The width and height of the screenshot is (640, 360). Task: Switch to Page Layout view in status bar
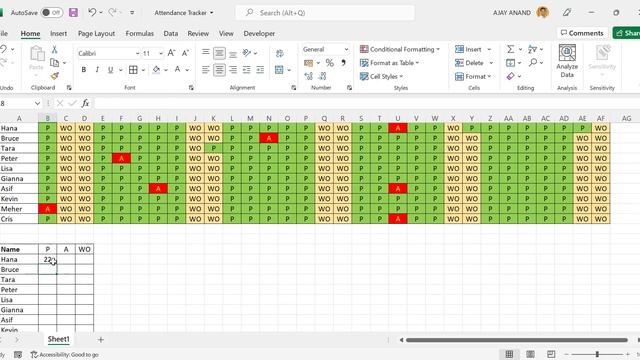tap(530, 354)
